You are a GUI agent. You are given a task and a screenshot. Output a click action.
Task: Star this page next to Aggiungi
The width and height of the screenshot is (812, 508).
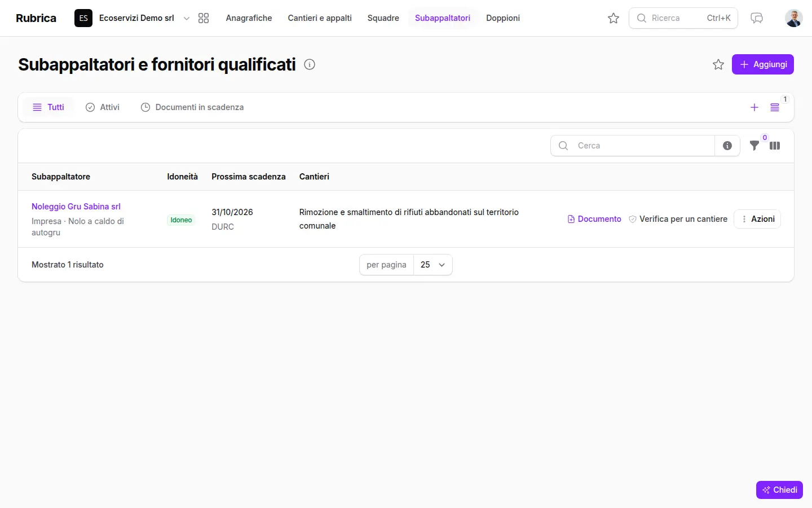point(718,64)
